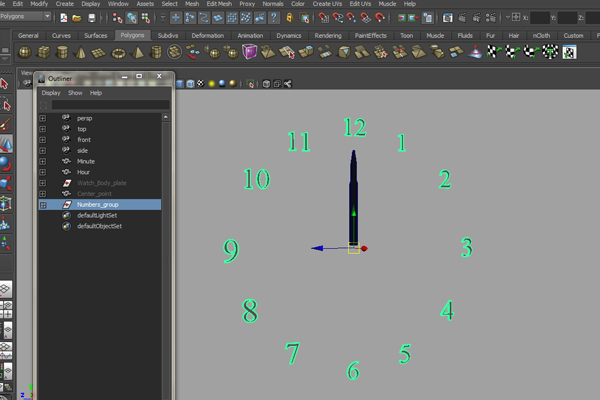The height and width of the screenshot is (400, 600).
Task: Expand the persp node in Outliner
Action: coord(42,119)
